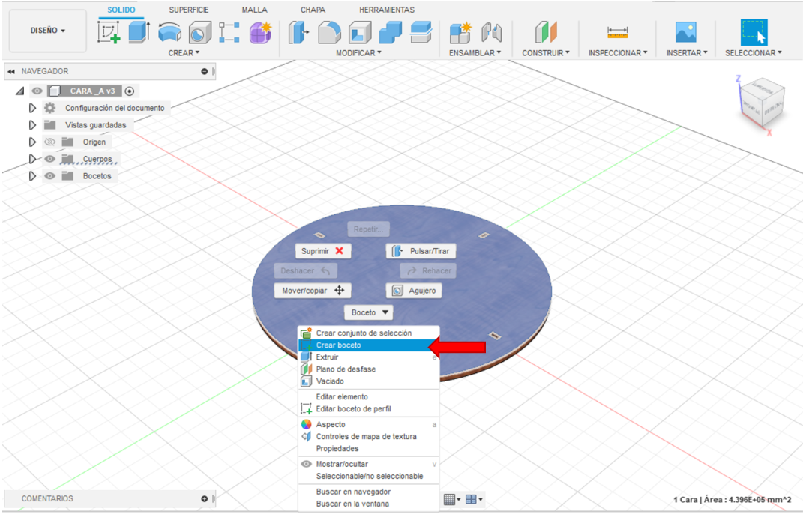The height and width of the screenshot is (514, 812).
Task: Click the Rectangular Pattern toolbar icon
Action: [229, 33]
